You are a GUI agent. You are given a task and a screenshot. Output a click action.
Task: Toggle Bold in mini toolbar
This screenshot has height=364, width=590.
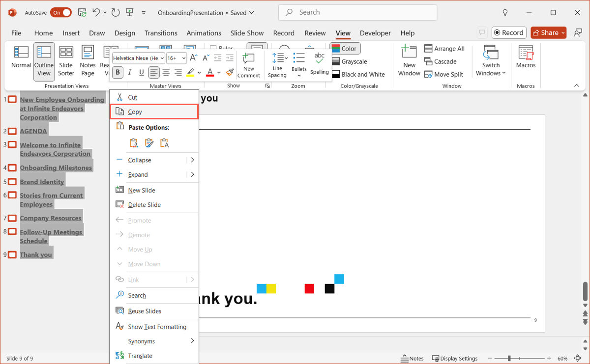point(118,72)
